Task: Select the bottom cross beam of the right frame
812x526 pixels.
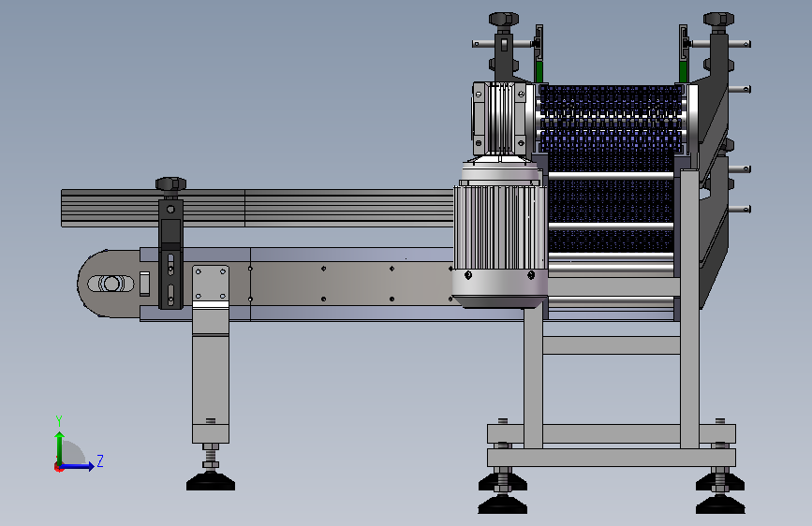Action: coord(611,458)
